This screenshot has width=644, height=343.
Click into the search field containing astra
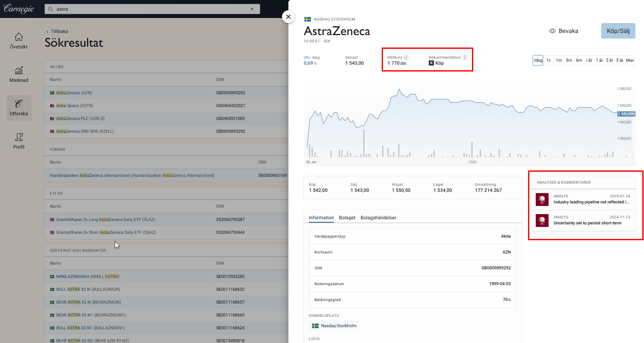click(x=152, y=9)
